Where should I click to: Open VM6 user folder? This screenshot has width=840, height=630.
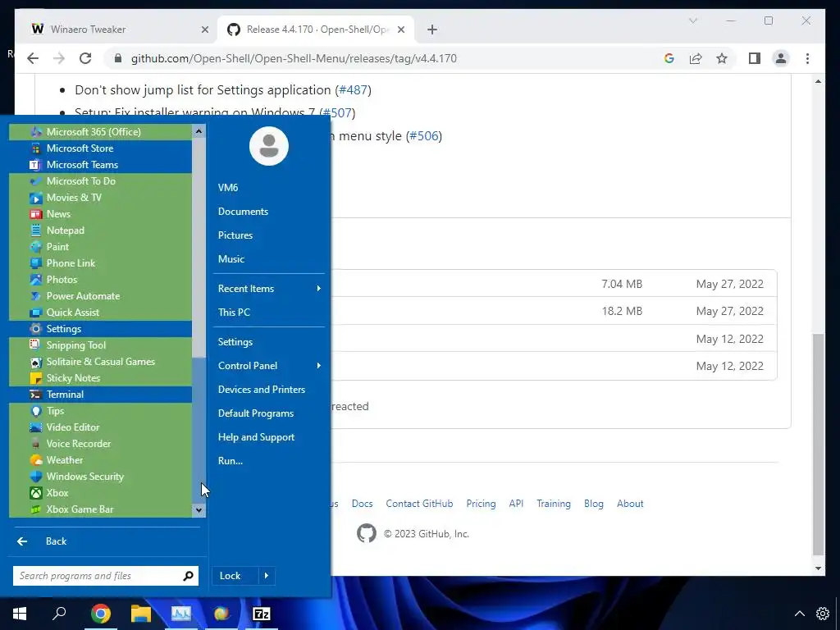tap(269, 188)
